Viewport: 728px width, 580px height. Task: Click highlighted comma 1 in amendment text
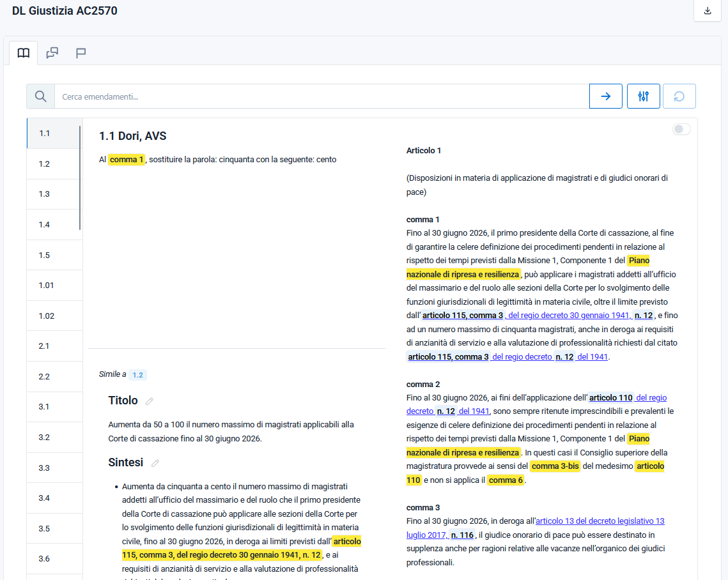127,160
